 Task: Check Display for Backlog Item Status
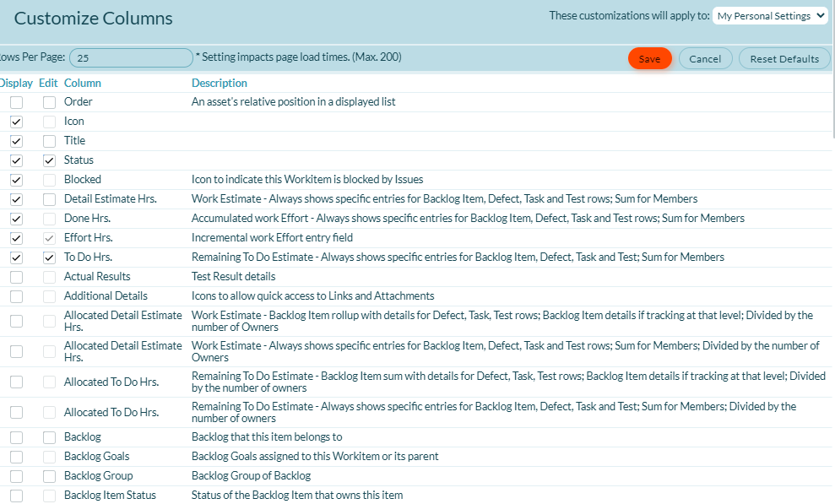tap(17, 496)
